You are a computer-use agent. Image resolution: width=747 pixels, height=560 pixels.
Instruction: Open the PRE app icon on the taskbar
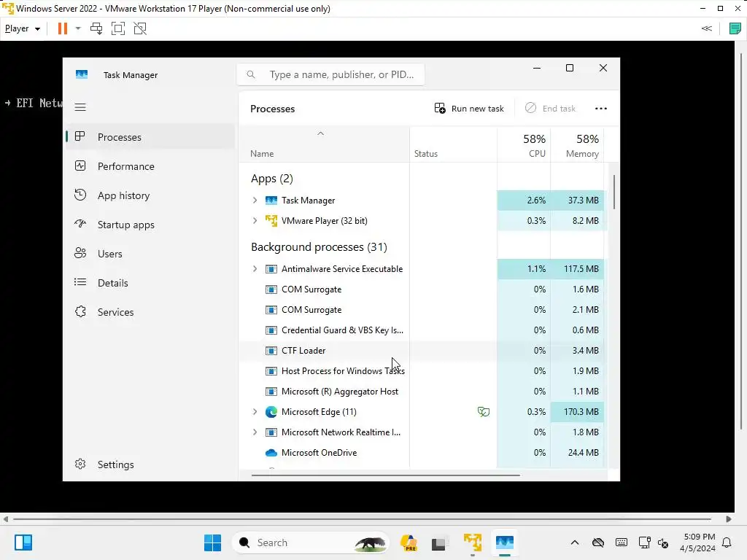pyautogui.click(x=409, y=542)
